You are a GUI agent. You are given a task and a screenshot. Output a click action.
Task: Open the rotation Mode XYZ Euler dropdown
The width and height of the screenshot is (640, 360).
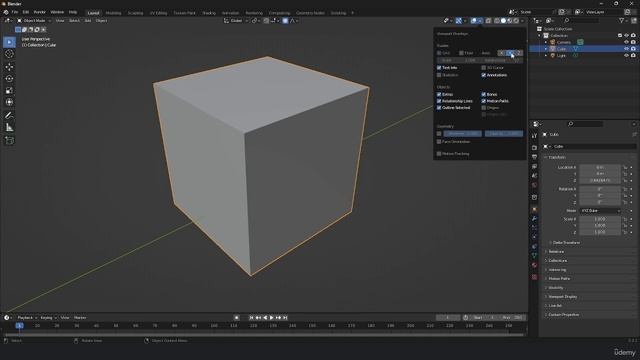600,211
